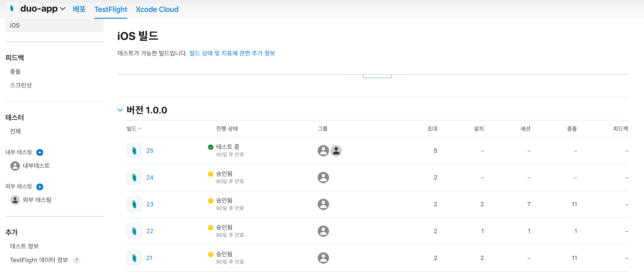The width and height of the screenshot is (644, 274).
Task: Select 충돌 under feedback in sidebar
Action: [15, 72]
